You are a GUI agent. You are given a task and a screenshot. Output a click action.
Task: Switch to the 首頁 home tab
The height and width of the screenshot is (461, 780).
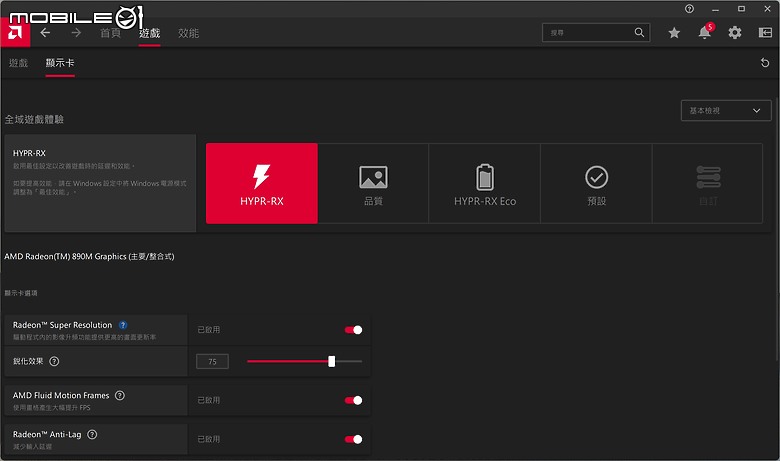click(x=110, y=33)
